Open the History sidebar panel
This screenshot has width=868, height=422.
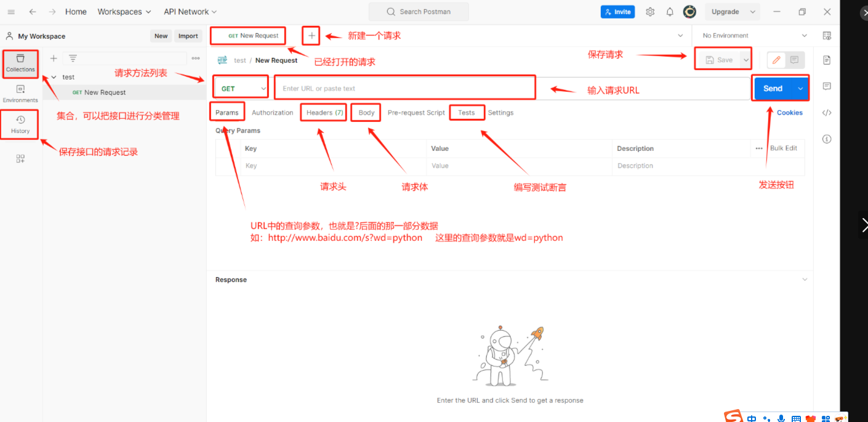click(x=20, y=124)
